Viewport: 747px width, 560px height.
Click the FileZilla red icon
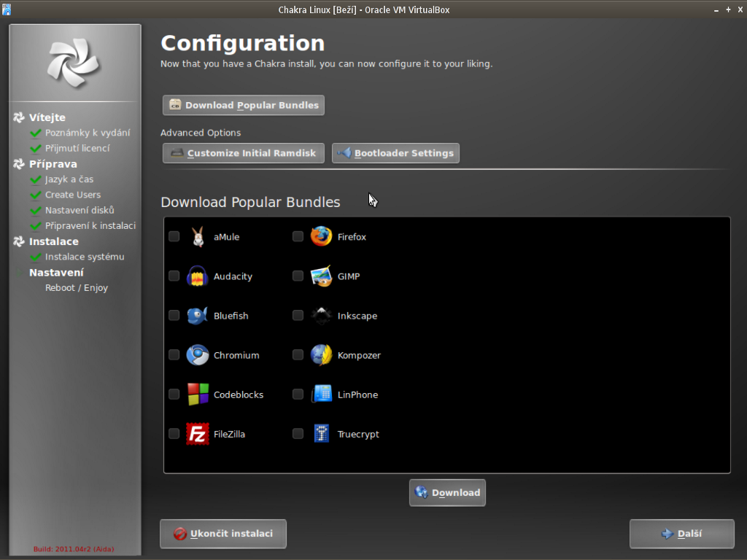(x=197, y=434)
